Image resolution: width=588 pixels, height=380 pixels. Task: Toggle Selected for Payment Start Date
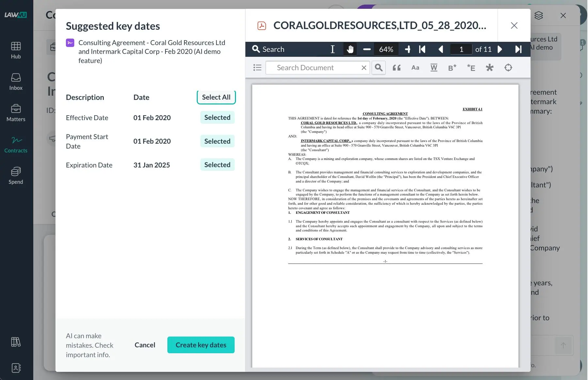pos(217,141)
